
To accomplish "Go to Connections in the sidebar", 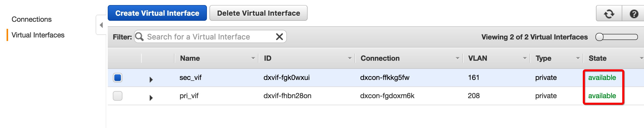I will pos(32,19).
